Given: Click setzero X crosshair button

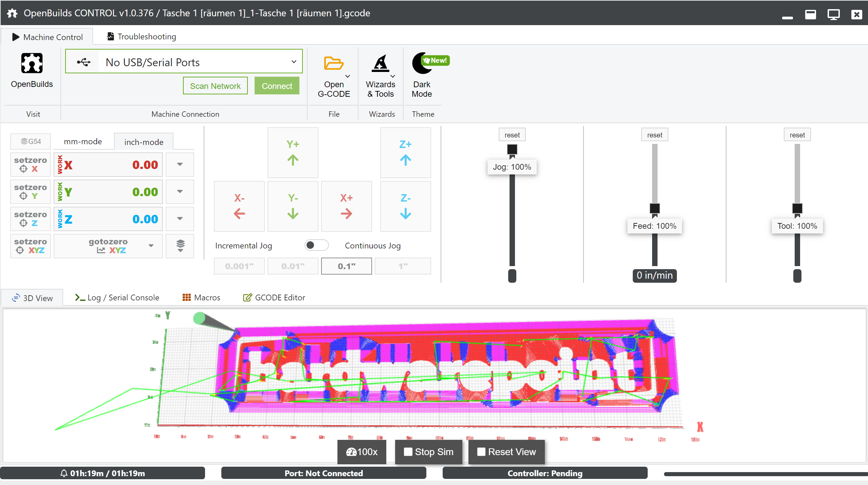Looking at the screenshot, I should (x=30, y=164).
